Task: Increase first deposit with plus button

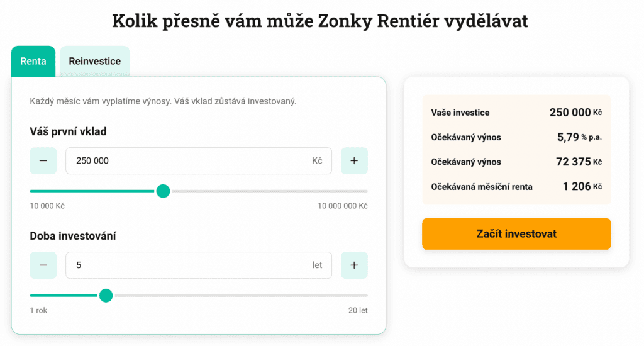Action: [x=354, y=160]
